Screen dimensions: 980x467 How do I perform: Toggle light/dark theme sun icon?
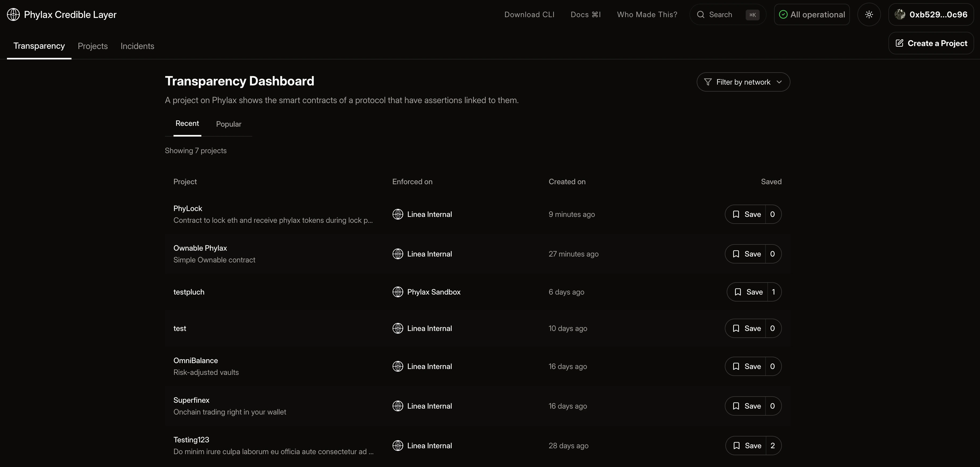coord(869,14)
